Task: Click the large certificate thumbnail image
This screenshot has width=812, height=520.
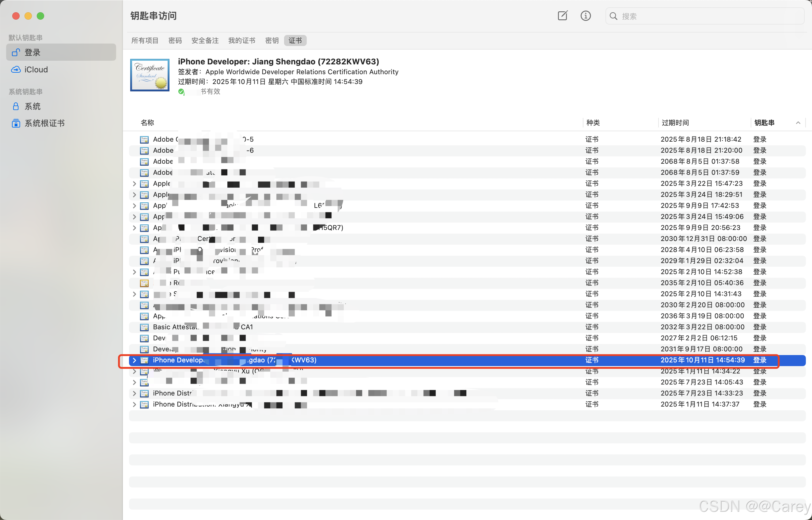Action: pyautogui.click(x=150, y=75)
